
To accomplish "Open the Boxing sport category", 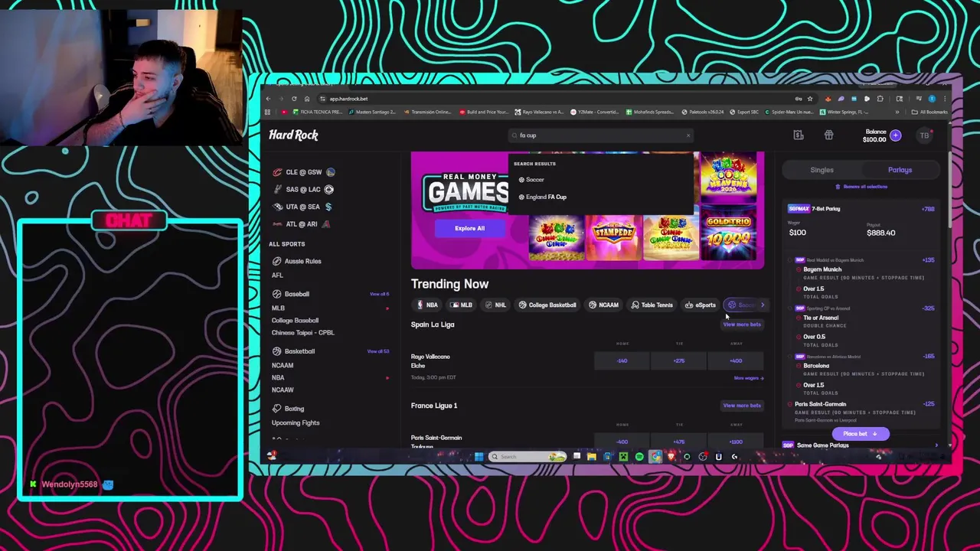I will pos(289,409).
